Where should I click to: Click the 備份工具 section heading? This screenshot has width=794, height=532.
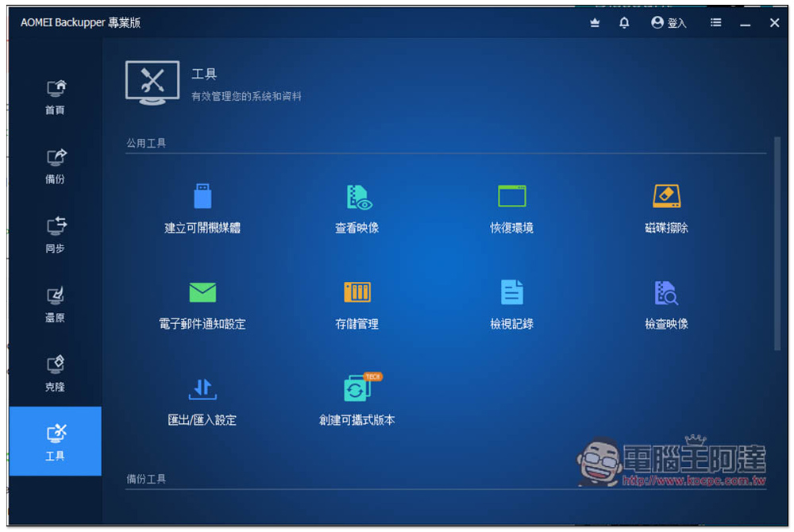pyautogui.click(x=146, y=479)
